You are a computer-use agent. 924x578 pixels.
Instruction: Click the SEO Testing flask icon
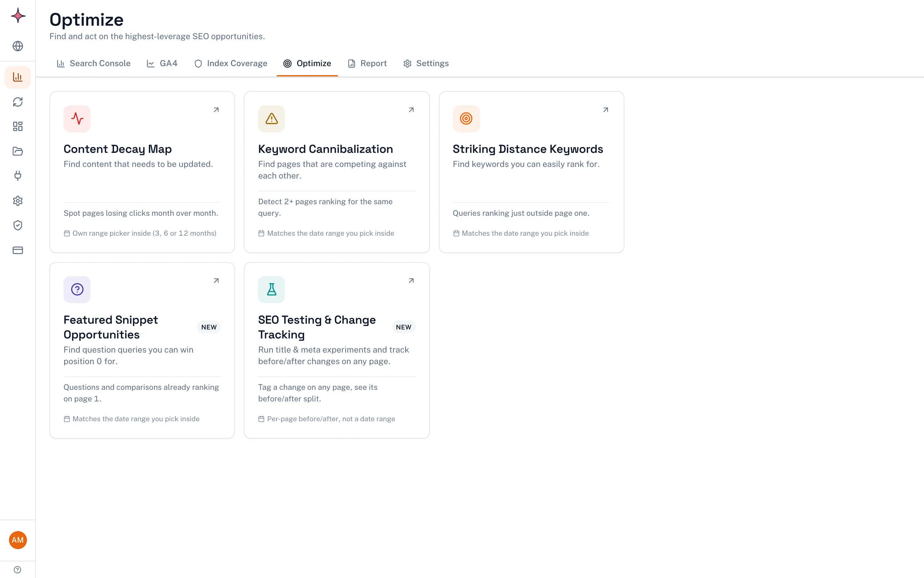coord(271,289)
